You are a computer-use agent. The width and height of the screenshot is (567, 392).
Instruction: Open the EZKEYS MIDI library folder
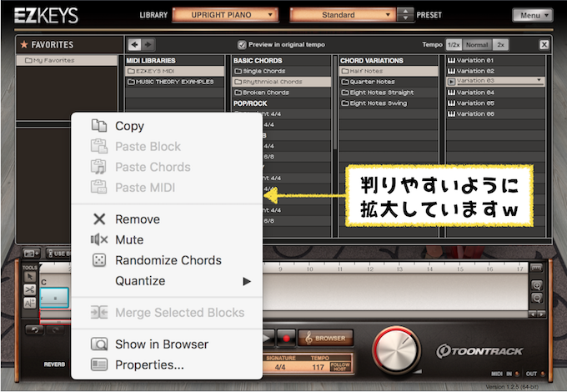point(174,71)
